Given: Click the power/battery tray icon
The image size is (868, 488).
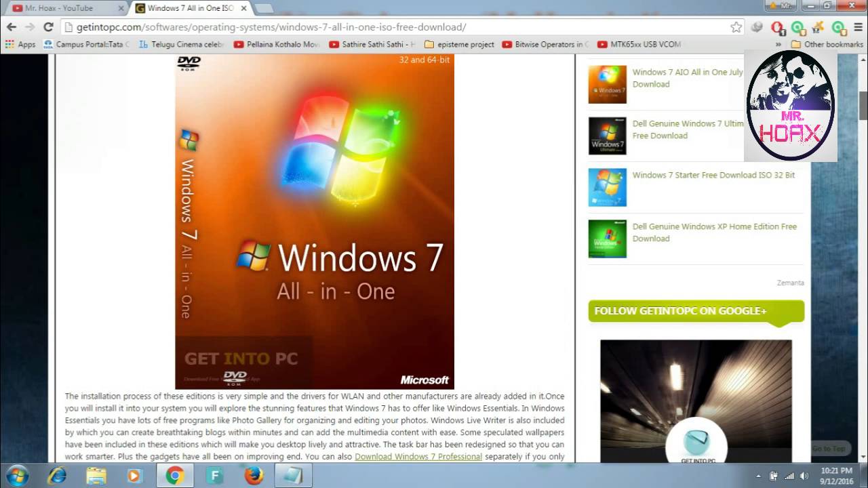Looking at the screenshot, I should point(774,476).
